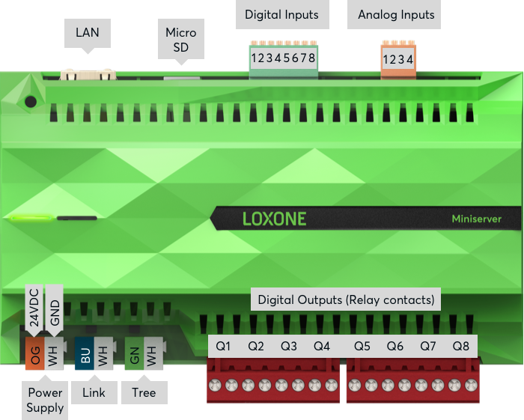Click the round black hole at top-left corner
This screenshot has height=420, width=524.
[31, 101]
